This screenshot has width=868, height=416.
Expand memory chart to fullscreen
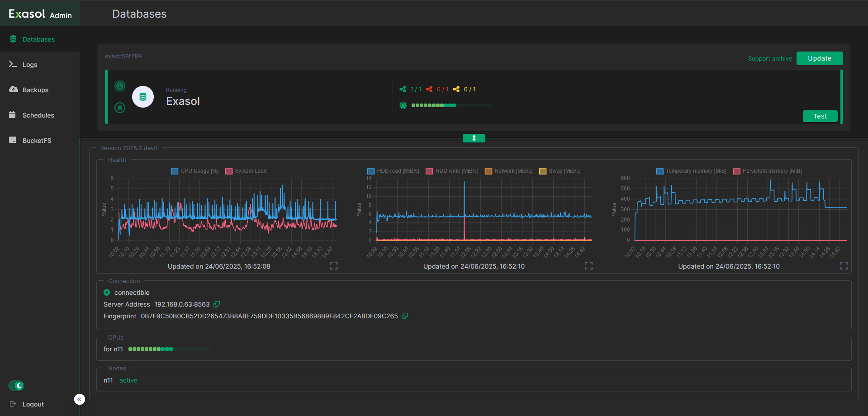tap(844, 266)
